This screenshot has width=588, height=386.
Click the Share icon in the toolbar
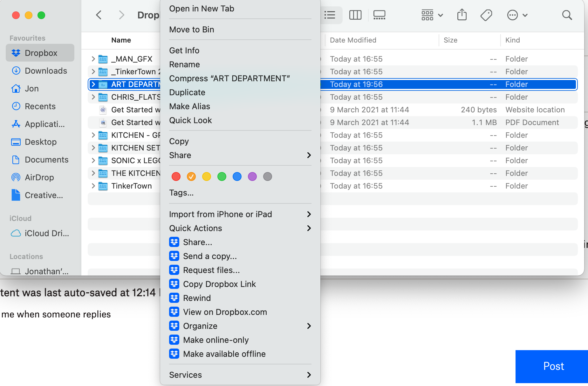[462, 15]
